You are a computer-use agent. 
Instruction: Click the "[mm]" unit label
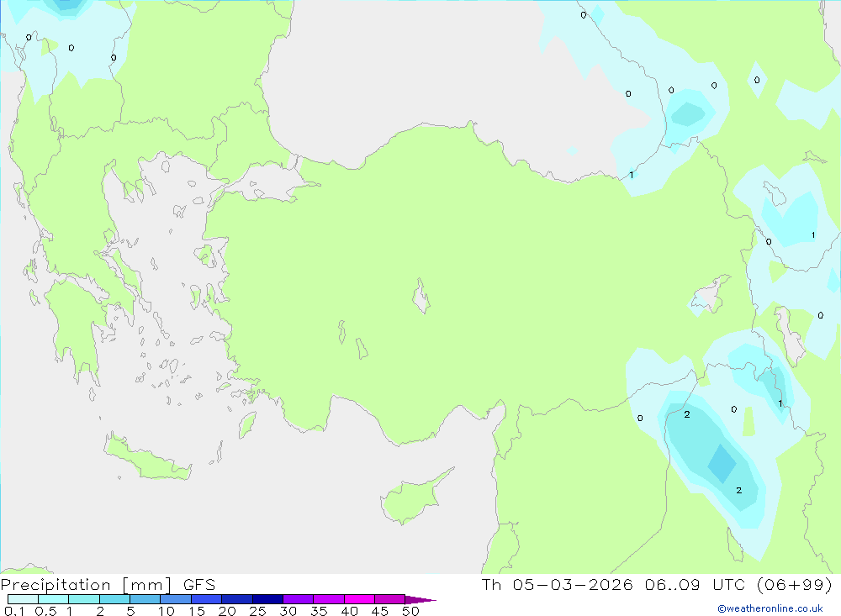(x=147, y=584)
